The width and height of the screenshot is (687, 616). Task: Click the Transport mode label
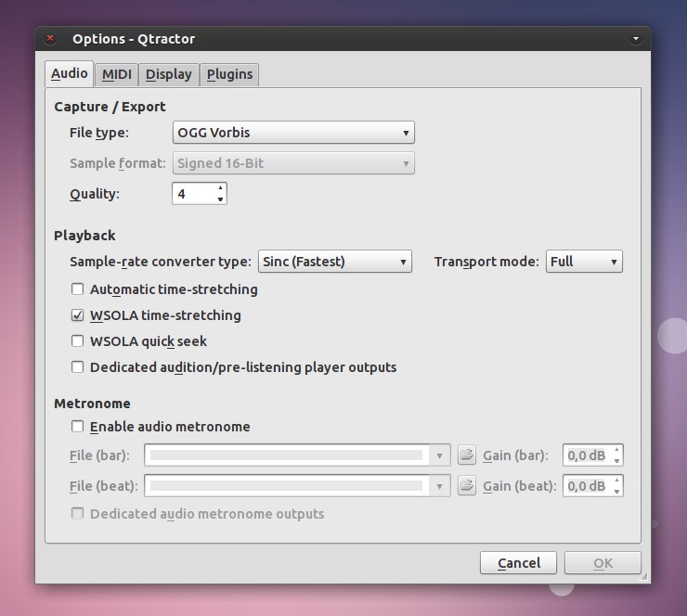click(486, 262)
